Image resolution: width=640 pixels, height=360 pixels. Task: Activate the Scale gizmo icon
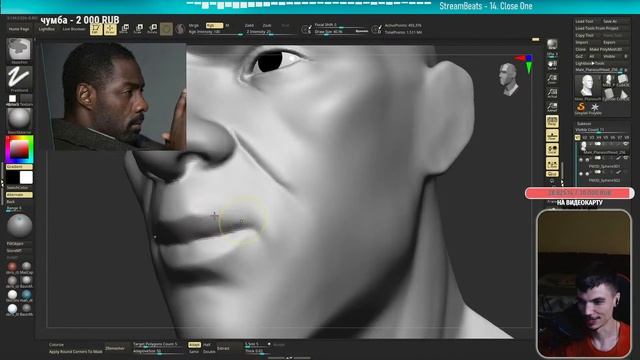[138, 29]
